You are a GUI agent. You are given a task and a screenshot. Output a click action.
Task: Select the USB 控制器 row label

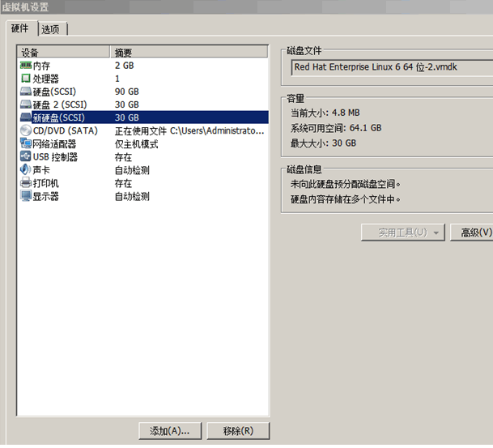(55, 157)
